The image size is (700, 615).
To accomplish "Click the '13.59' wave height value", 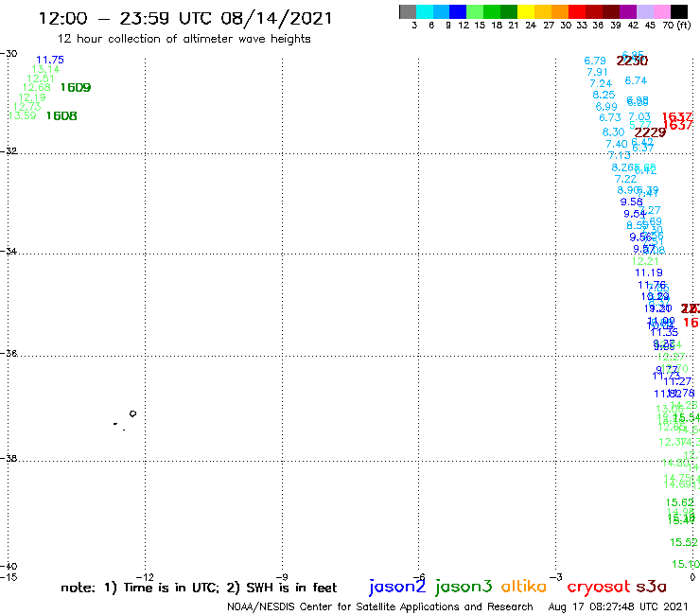I will click(23, 115).
